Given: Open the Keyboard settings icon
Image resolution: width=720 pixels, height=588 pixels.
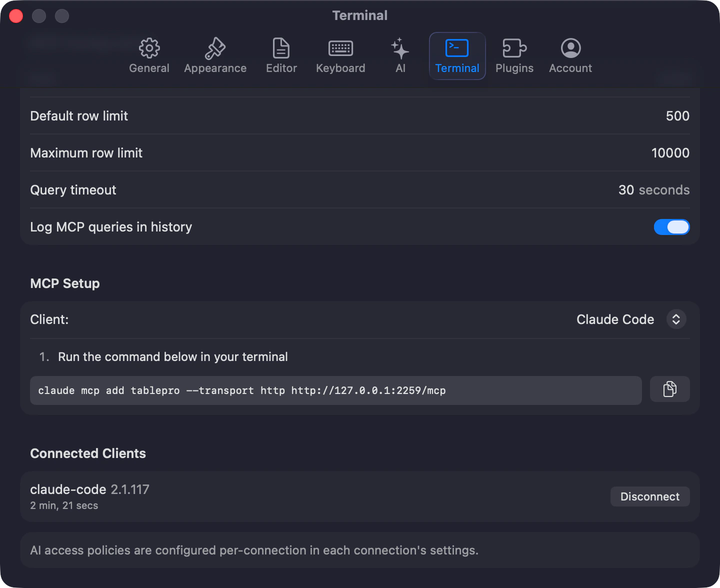Looking at the screenshot, I should pyautogui.click(x=340, y=48).
